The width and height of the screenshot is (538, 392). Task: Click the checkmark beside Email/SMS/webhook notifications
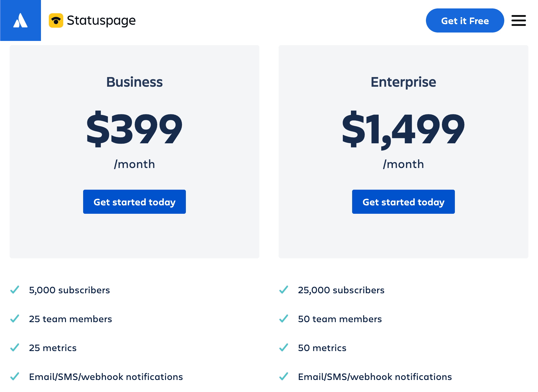coord(15,377)
